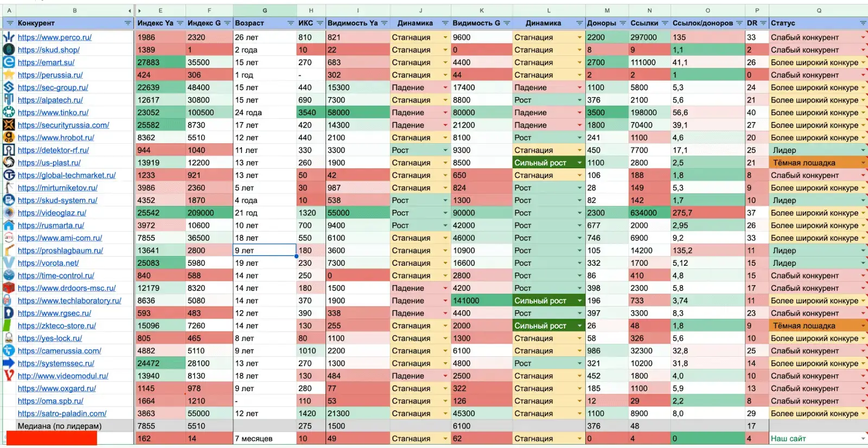Open the filter icon for Доноры column

click(x=623, y=23)
